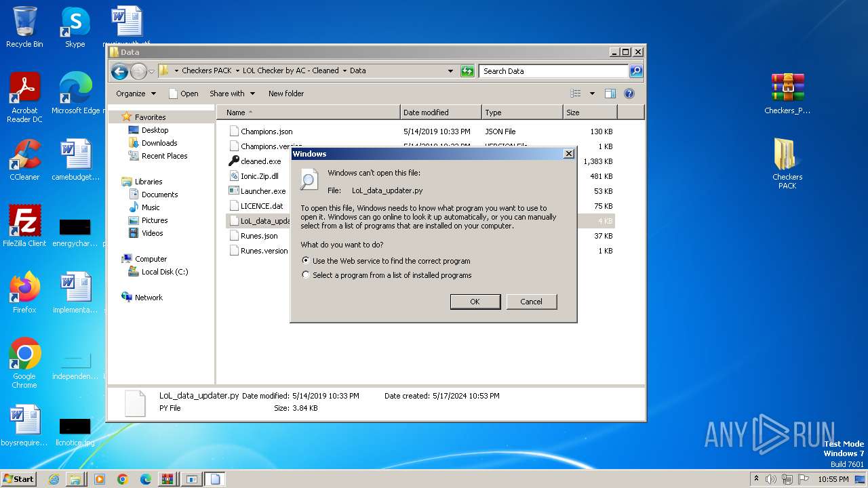Open the Organize dropdown menu
This screenshot has width=868, height=488.
pos(136,94)
